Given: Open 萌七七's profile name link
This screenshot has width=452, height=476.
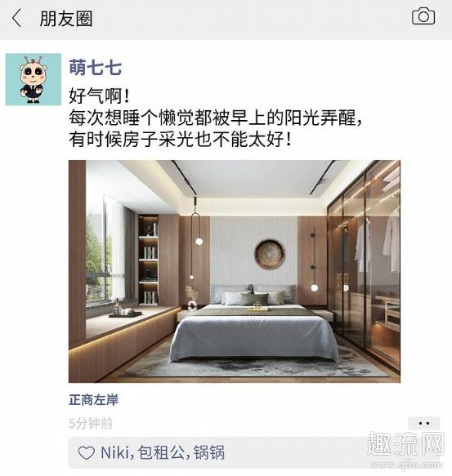Looking at the screenshot, I should coord(96,68).
